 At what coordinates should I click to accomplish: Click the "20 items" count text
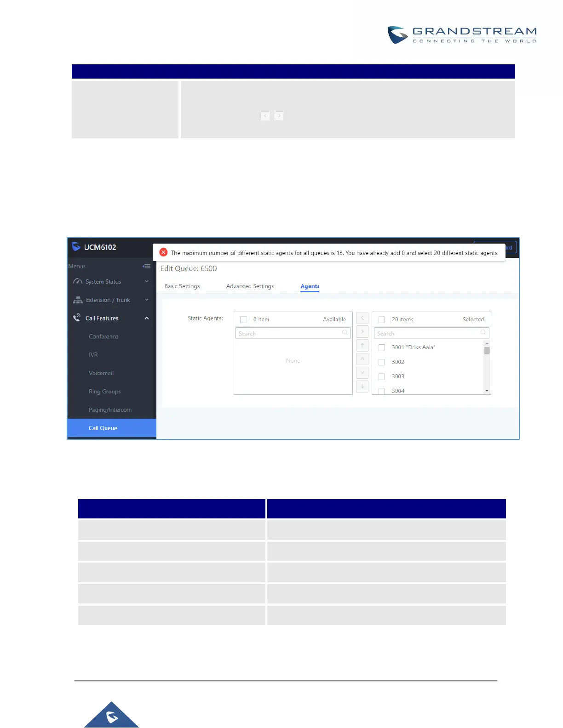pos(402,319)
